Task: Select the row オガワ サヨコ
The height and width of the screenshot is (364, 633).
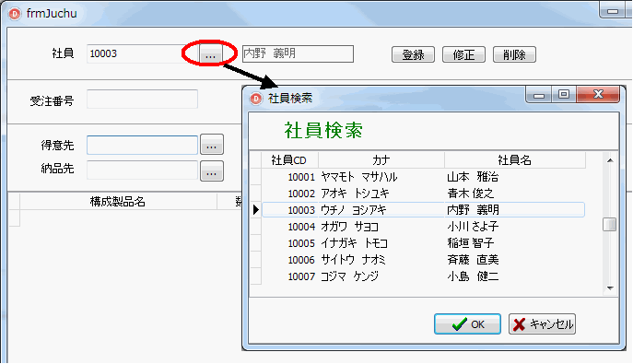Action: coord(423,227)
